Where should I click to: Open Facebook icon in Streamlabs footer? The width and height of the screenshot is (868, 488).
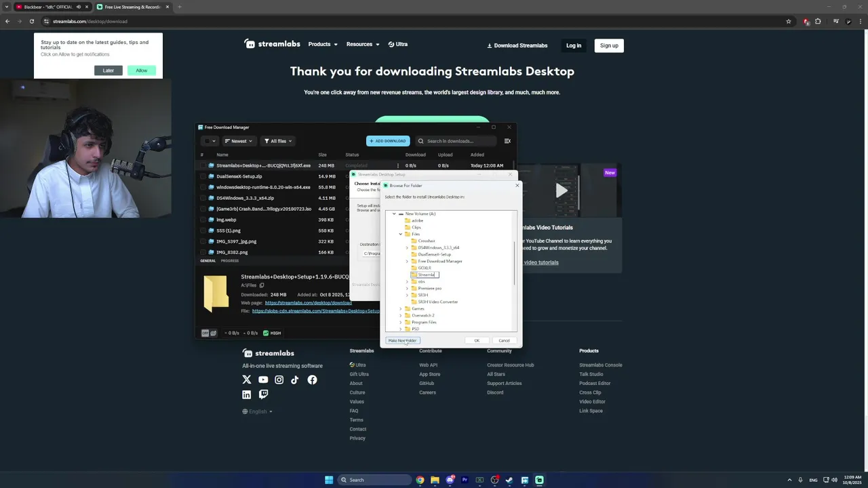[x=312, y=380]
